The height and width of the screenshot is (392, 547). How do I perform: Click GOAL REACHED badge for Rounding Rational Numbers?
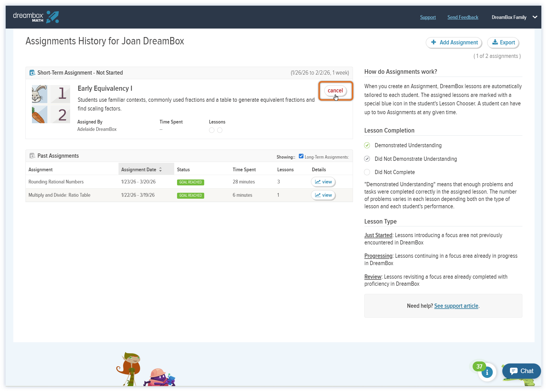(190, 182)
